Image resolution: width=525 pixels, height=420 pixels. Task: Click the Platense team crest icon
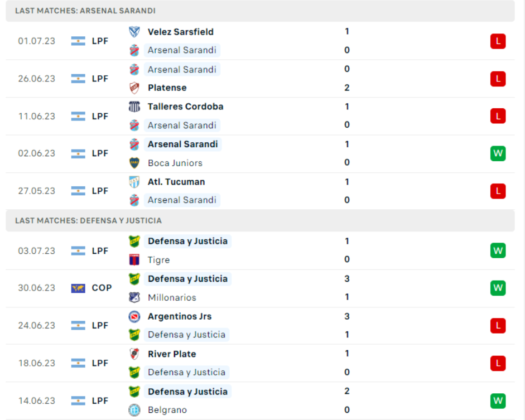[134, 88]
